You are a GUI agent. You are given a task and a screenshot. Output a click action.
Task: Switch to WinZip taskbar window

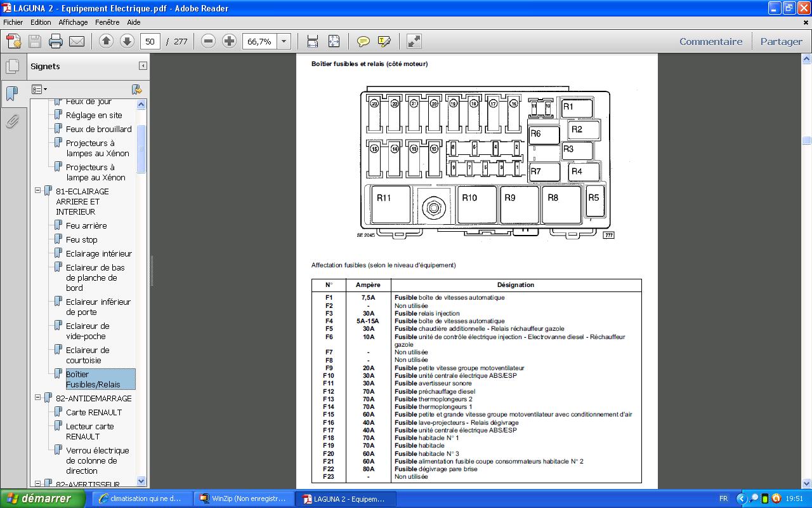tap(245, 498)
